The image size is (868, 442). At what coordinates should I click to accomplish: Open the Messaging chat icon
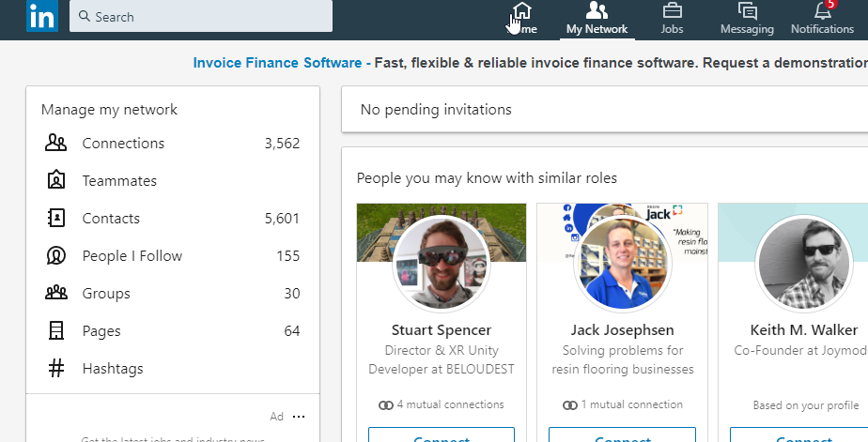[x=747, y=12]
